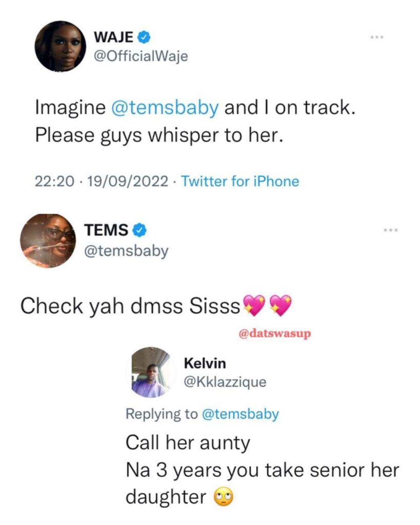Open more options on WAJE's tweet

[x=377, y=37]
